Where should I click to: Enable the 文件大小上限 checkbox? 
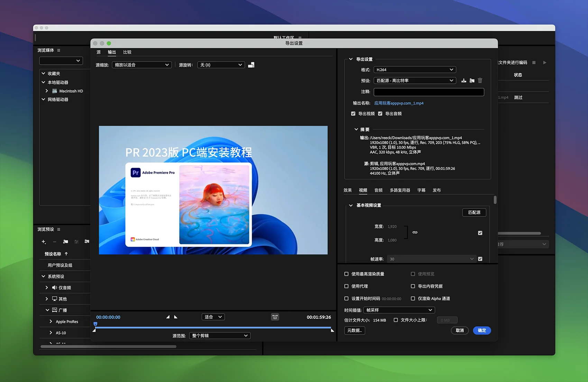point(396,320)
